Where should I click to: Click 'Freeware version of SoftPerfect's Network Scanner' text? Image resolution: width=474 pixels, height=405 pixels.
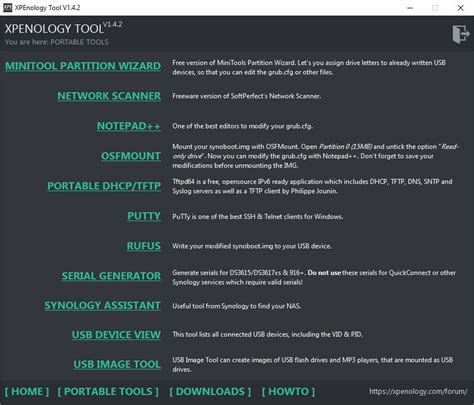247,96
